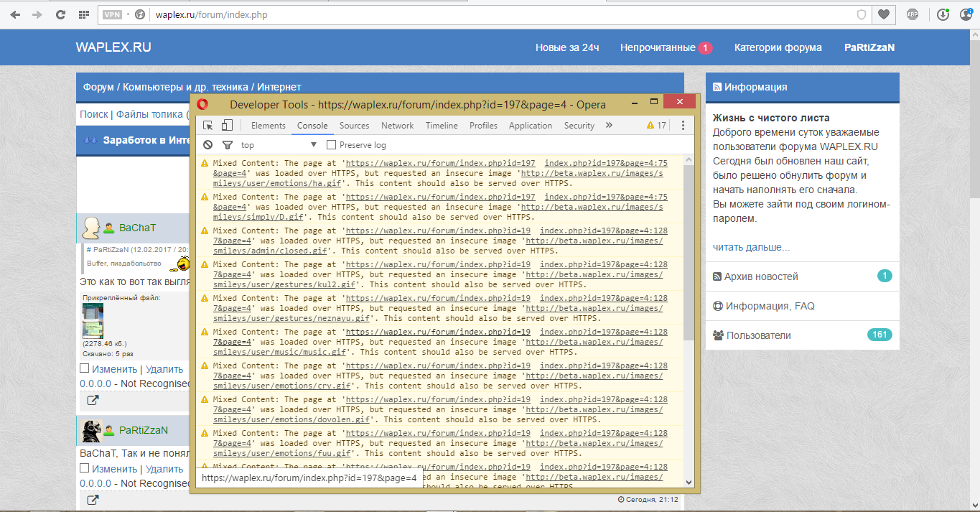This screenshot has width=980, height=512.
Task: Click heart bookmark icon in address bar
Action: tap(884, 14)
